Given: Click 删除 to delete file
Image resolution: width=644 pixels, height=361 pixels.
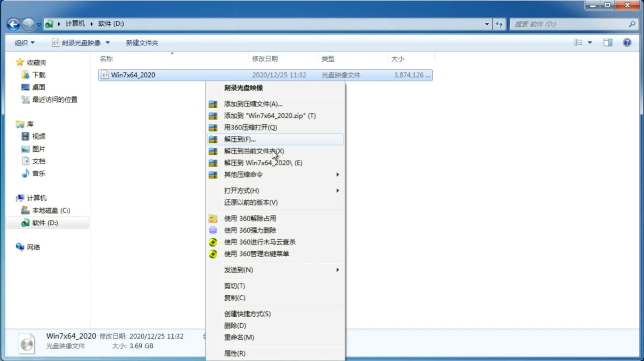Looking at the screenshot, I should 235,325.
